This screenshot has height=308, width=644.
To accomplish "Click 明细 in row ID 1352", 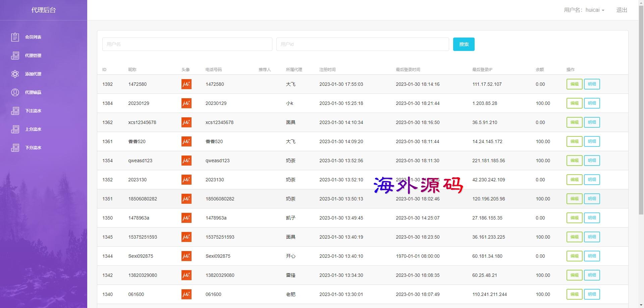I will 592,180.
